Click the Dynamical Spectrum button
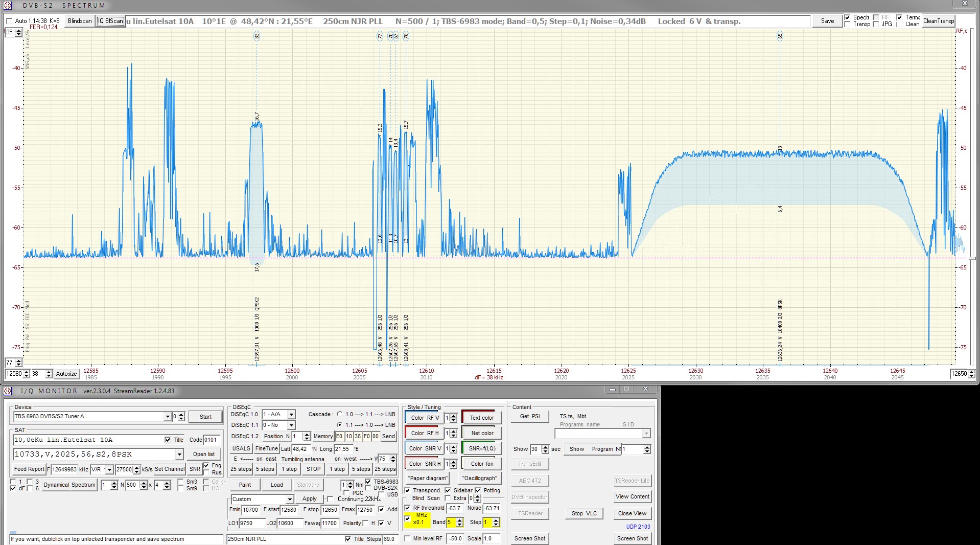980x545 pixels. tap(69, 485)
